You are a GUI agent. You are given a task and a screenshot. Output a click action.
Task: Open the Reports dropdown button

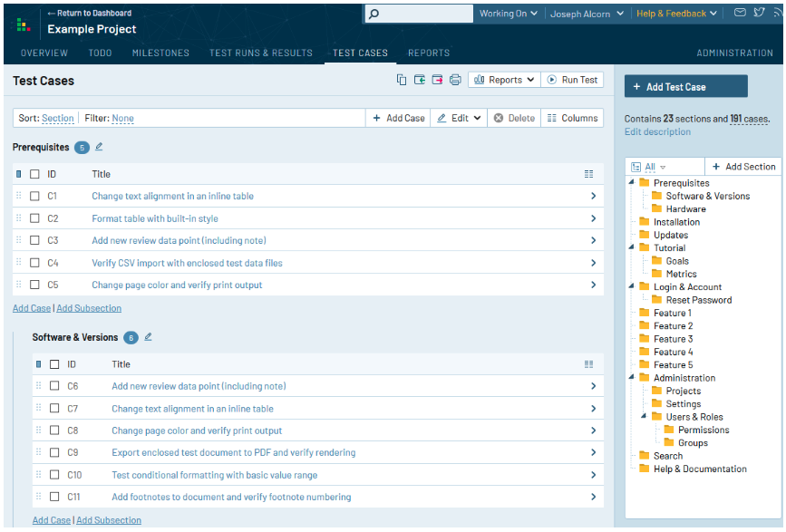(x=504, y=80)
